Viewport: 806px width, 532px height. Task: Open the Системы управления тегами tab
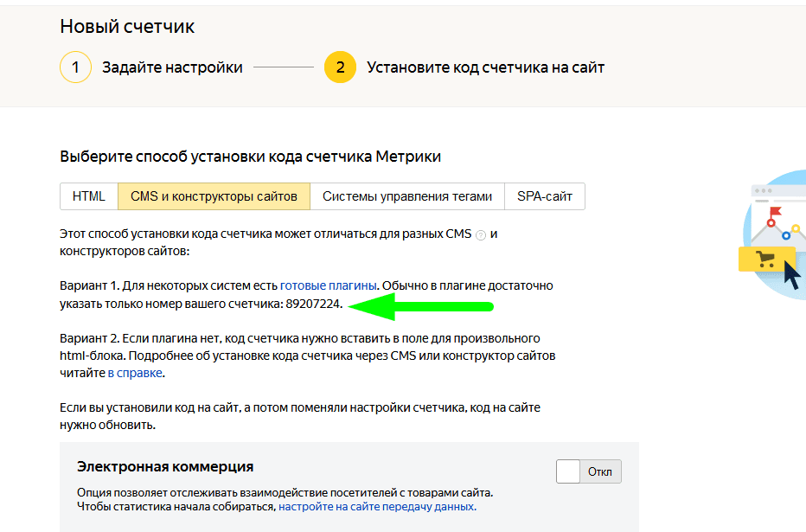407,196
